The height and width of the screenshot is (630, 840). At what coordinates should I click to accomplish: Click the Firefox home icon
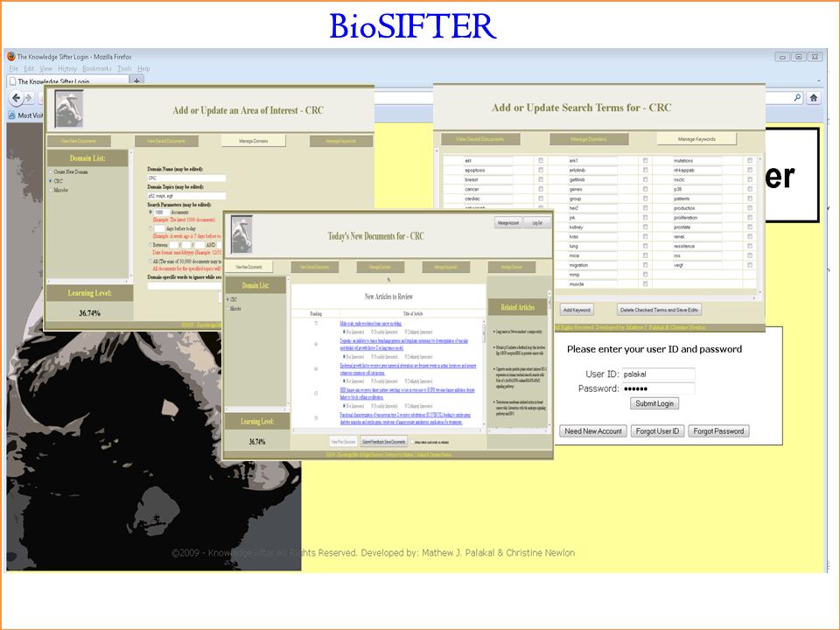click(814, 97)
